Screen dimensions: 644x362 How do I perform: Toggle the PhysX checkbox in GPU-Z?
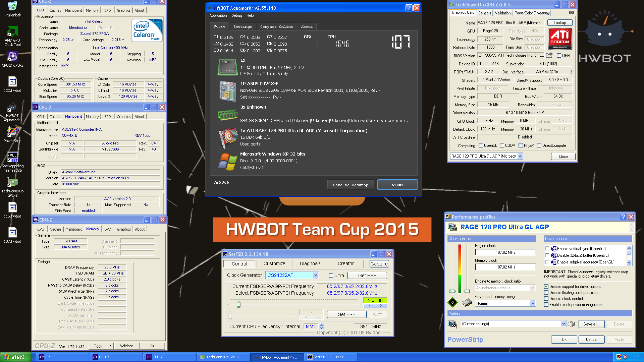click(521, 145)
